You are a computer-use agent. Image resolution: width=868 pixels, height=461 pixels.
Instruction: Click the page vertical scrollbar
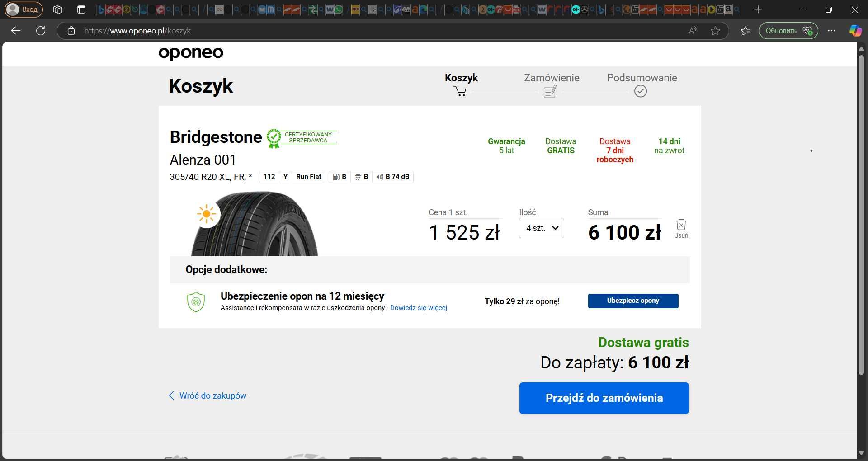coord(861,215)
